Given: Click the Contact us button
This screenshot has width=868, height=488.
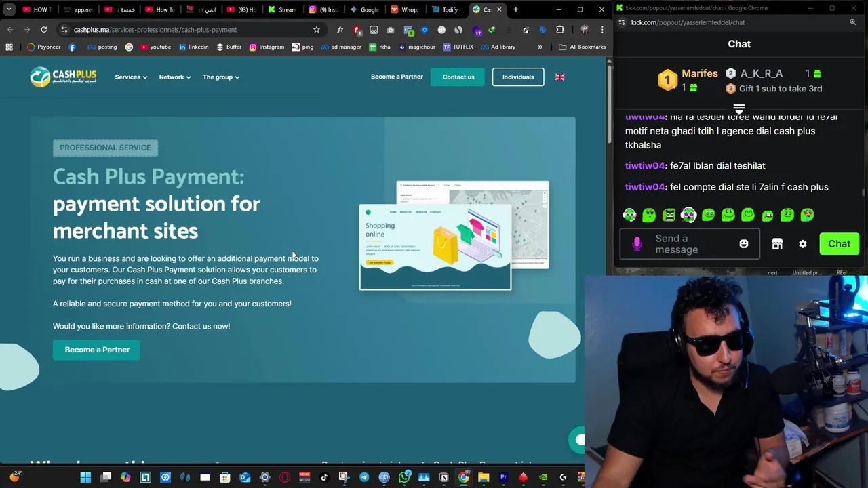Looking at the screenshot, I should pyautogui.click(x=458, y=77).
